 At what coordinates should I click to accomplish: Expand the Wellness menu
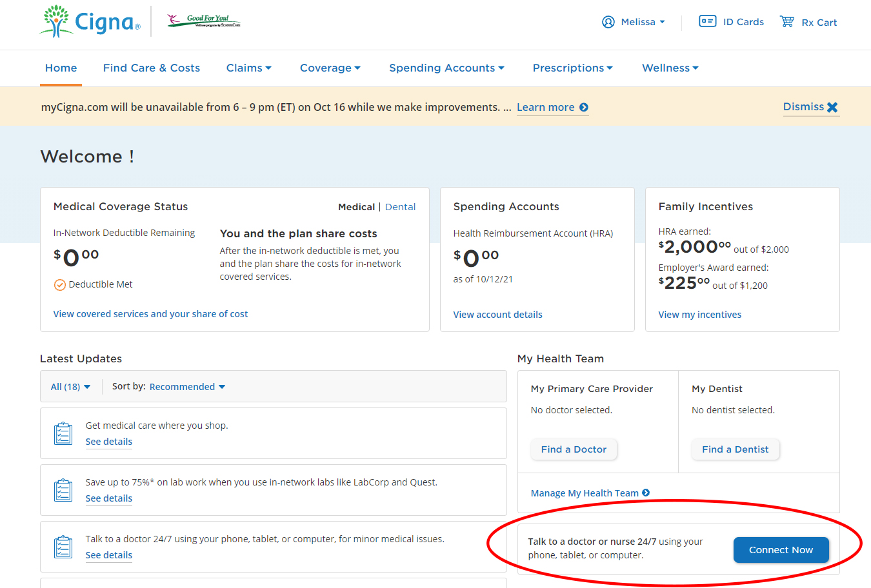tap(670, 68)
